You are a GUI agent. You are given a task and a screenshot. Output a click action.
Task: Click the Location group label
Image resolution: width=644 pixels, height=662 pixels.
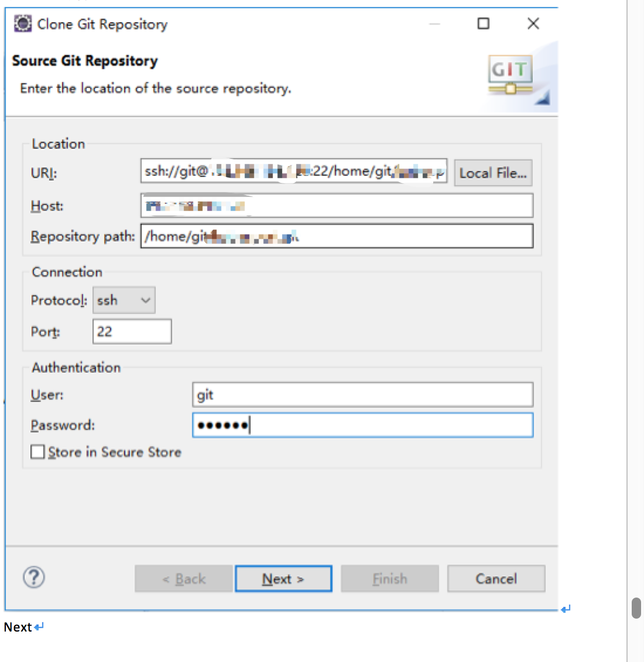pyautogui.click(x=58, y=144)
